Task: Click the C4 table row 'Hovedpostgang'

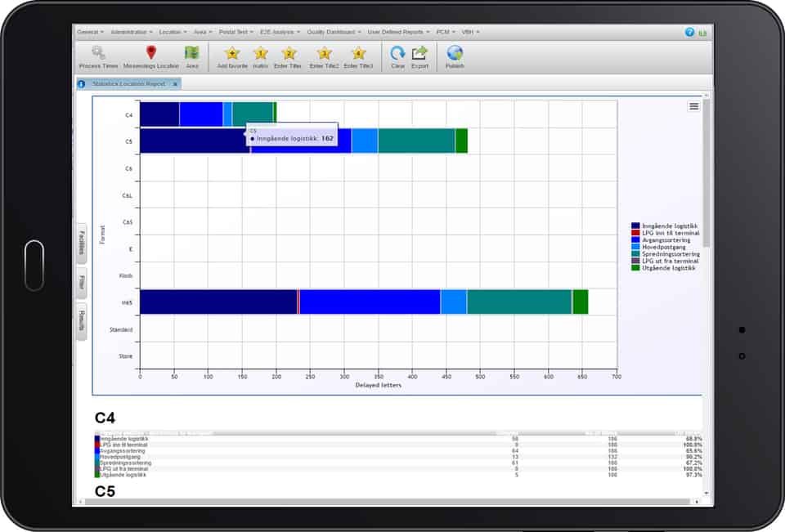Action: point(398,457)
